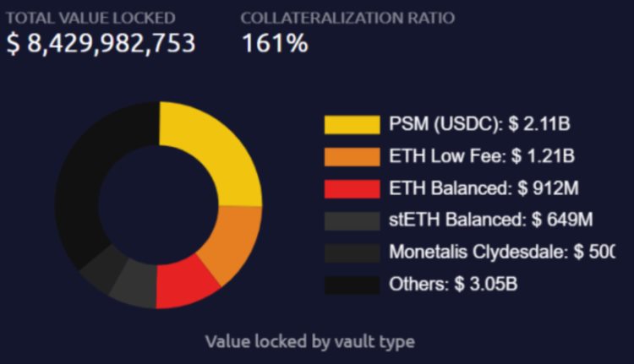Click the orange ETH Low Fee legend swatch
634x364 pixels.
[x=352, y=156]
